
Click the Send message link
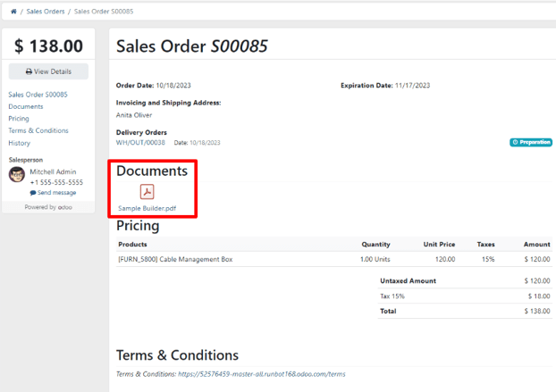[x=55, y=193]
